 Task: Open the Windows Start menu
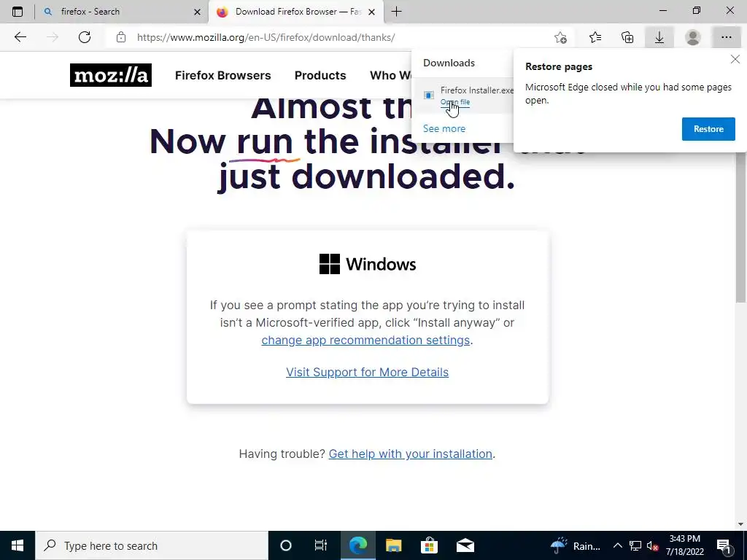(x=18, y=545)
